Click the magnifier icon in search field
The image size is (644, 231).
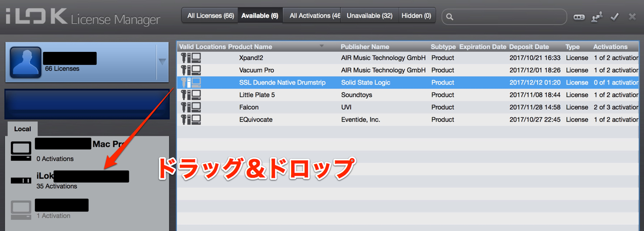450,17
